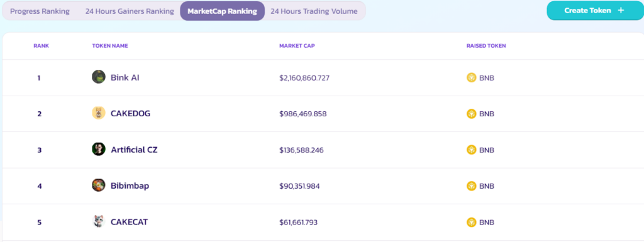Select the MarketCap Ranking tab
The image size is (644, 242).
point(222,11)
